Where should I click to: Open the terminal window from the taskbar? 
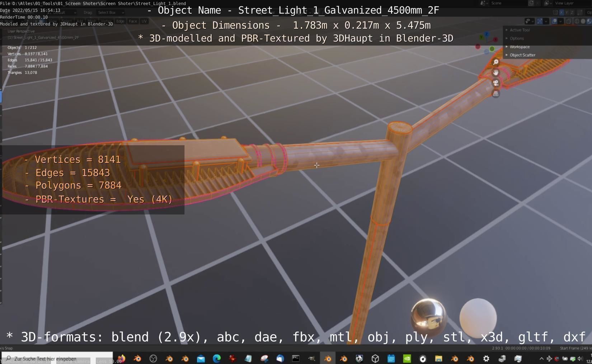pyautogui.click(x=296, y=358)
